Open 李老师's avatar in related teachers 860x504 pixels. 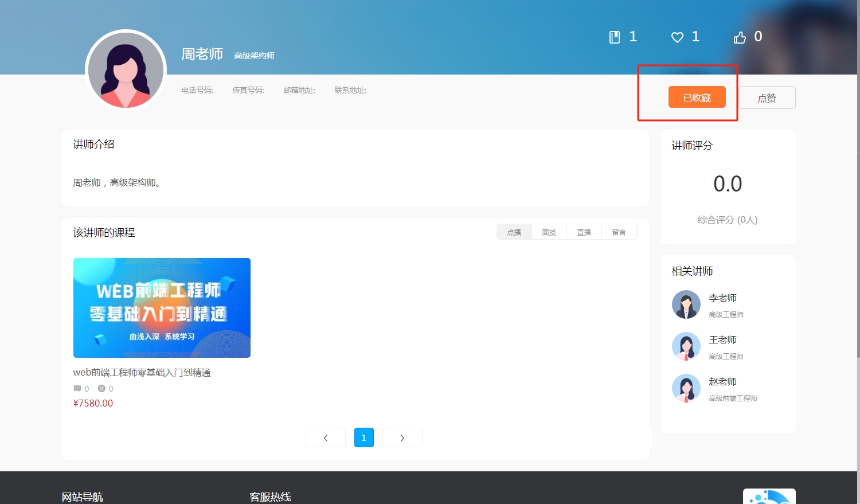coord(686,304)
